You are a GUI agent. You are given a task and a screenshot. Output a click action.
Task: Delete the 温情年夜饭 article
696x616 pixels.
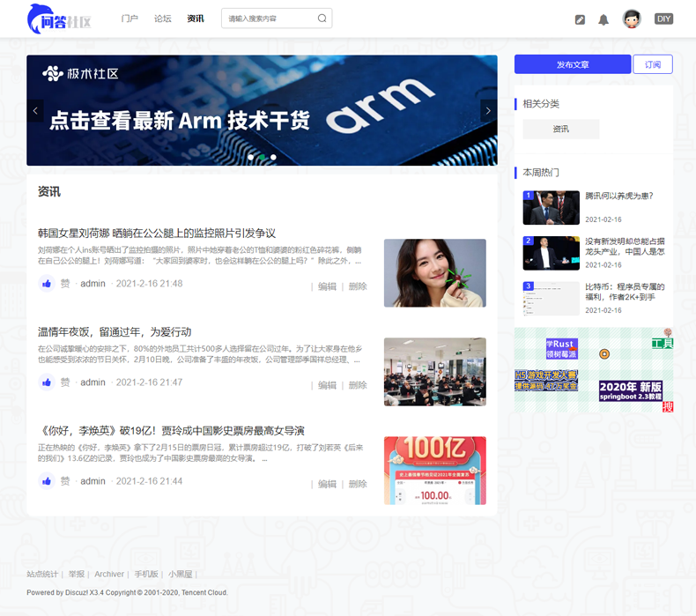(x=358, y=385)
